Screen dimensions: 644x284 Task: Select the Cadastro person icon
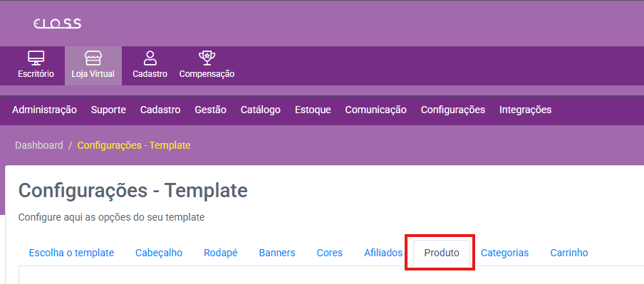[x=150, y=58]
